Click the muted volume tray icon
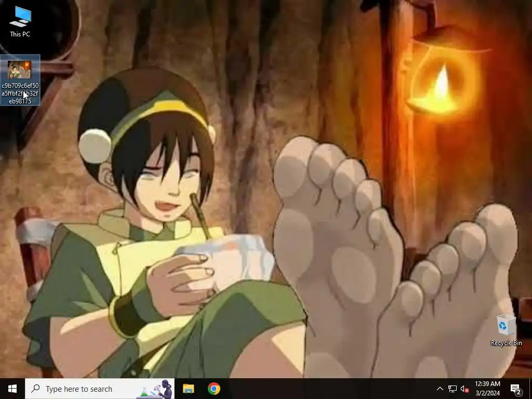532x399 pixels. tap(465, 389)
